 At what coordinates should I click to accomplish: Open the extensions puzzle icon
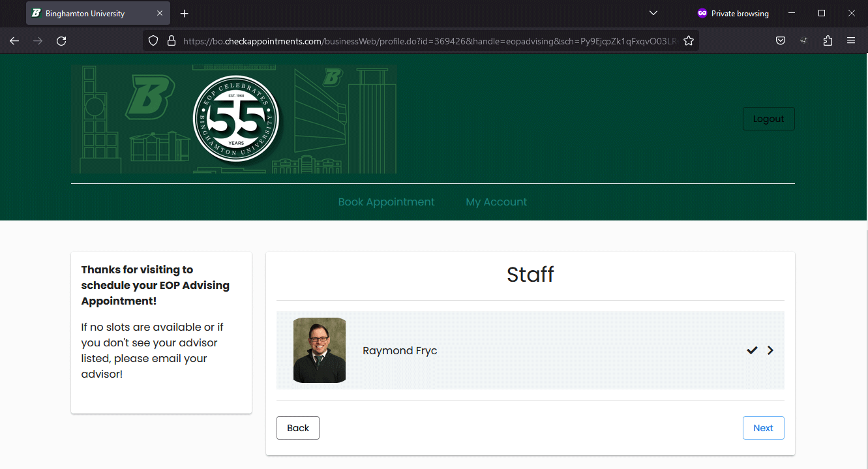click(828, 40)
